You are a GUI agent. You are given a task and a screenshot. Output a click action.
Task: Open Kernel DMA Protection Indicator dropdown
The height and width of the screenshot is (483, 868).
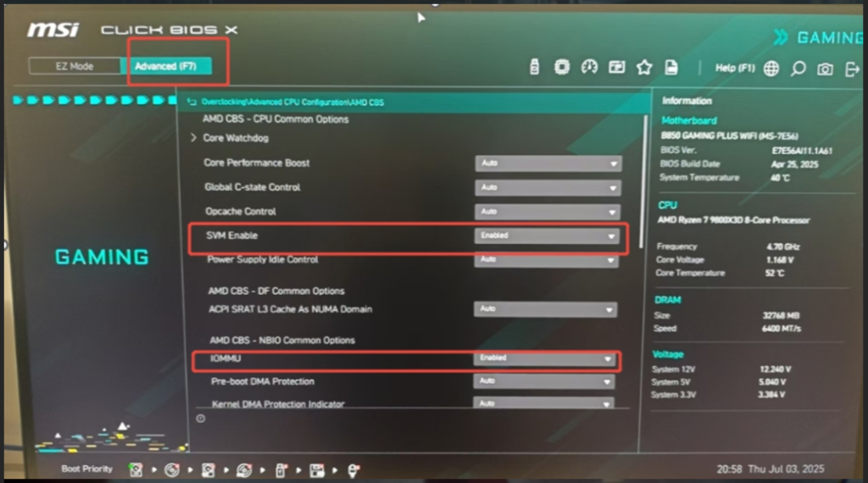[543, 403]
